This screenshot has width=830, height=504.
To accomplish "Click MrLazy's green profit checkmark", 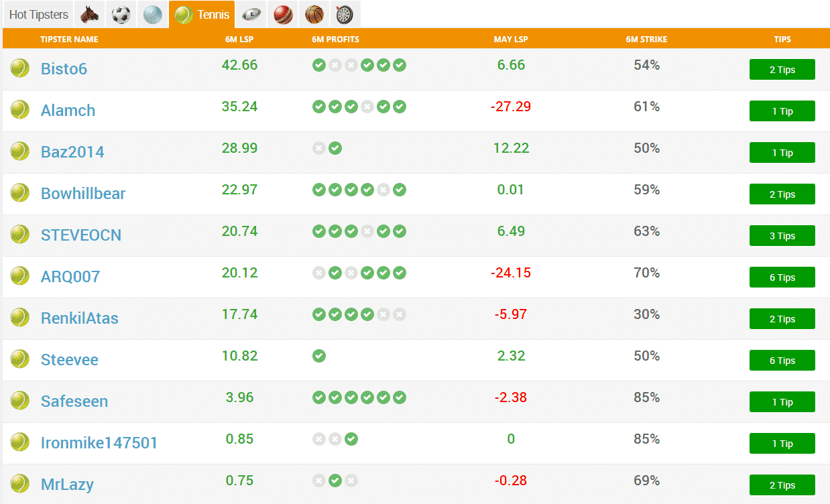I will 335,481.
